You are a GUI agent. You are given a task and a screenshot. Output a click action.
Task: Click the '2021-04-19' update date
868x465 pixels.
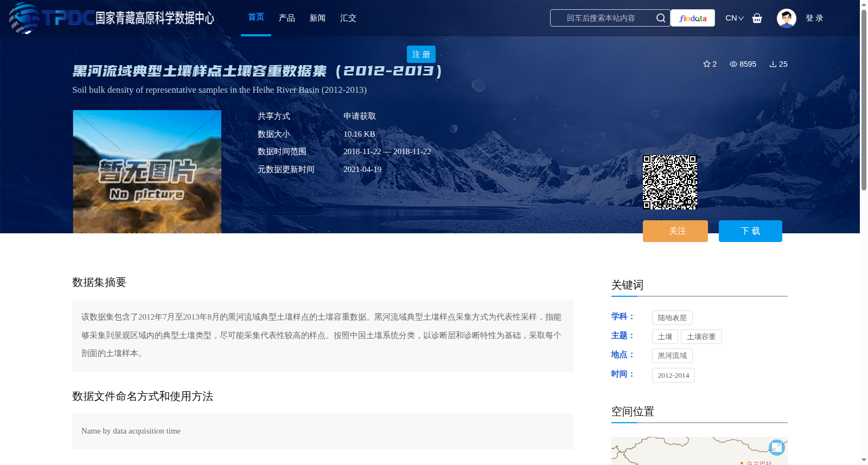[x=362, y=169]
